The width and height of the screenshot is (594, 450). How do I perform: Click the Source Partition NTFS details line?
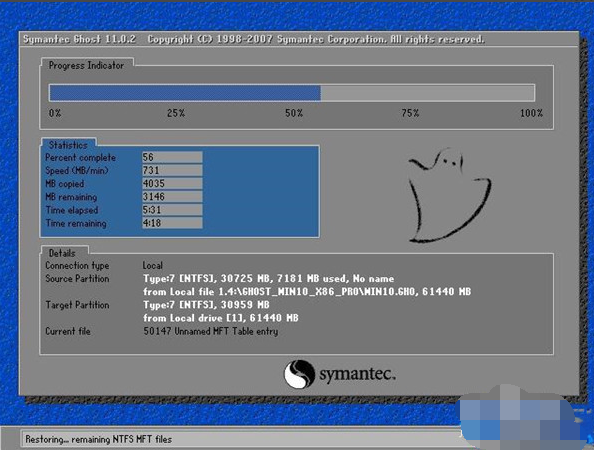point(269,278)
